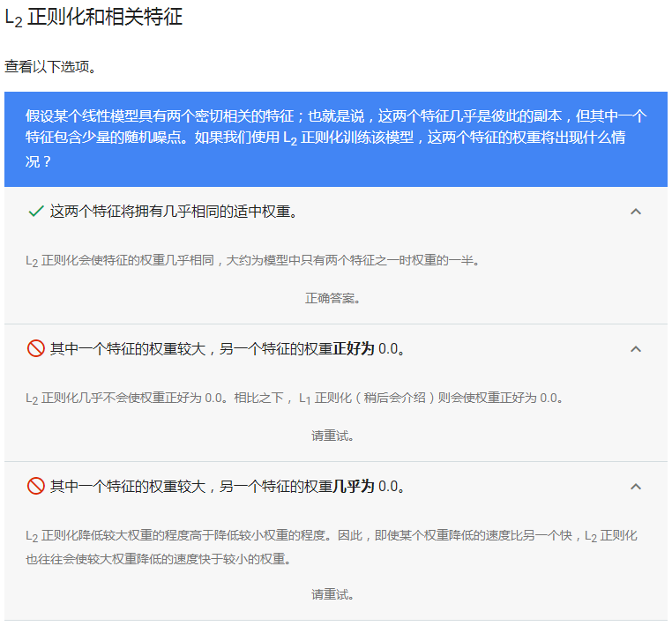Click 请重试 under the 正好为 0.0 option

[332, 436]
